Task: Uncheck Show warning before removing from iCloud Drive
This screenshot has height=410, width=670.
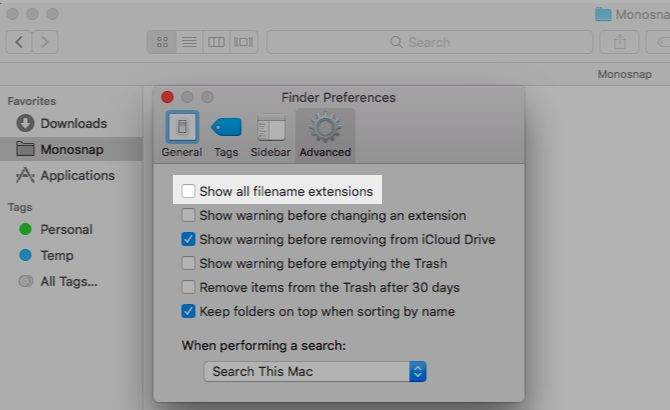Action: pos(189,239)
